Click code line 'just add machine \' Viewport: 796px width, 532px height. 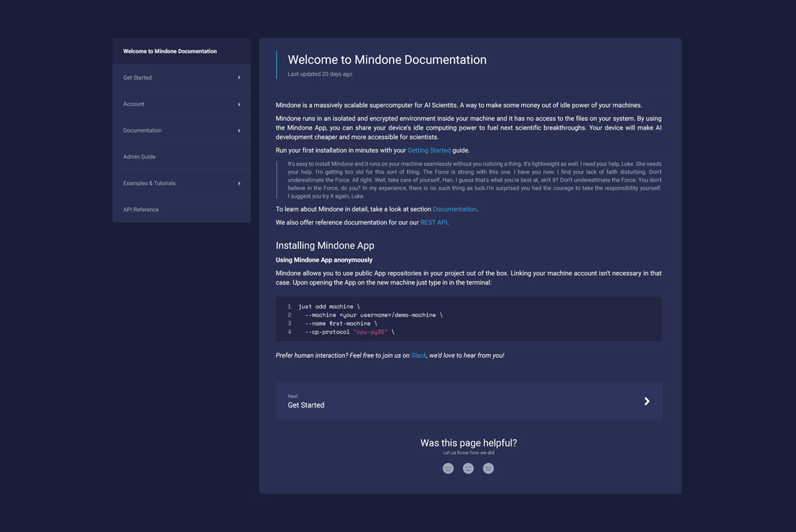tap(329, 307)
